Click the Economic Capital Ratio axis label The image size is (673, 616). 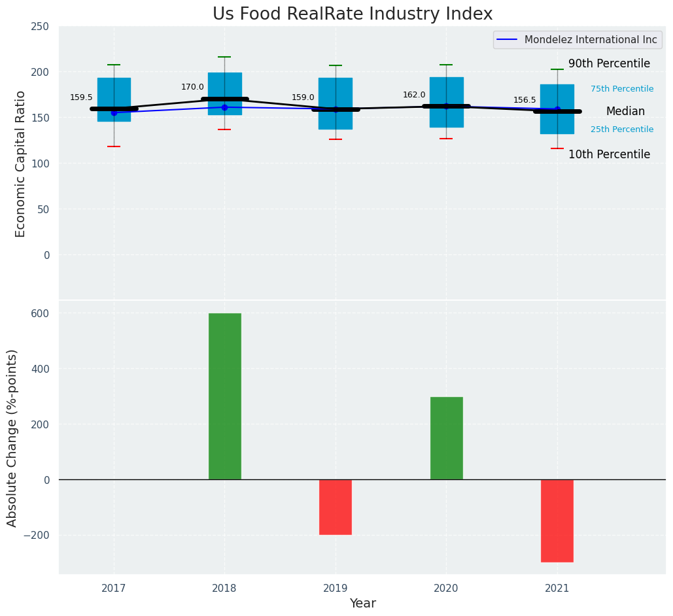point(20,163)
